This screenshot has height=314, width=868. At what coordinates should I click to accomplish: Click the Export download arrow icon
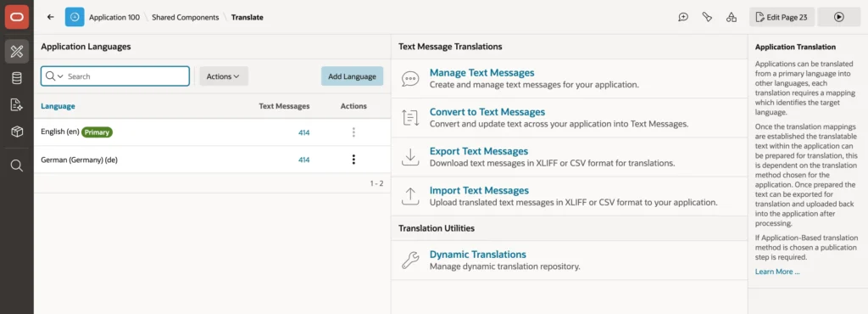coord(410,157)
